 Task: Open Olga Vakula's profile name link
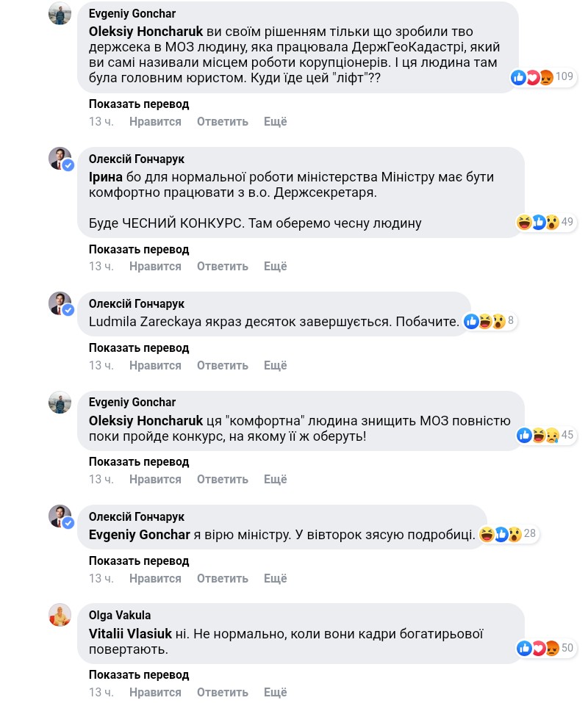(120, 615)
